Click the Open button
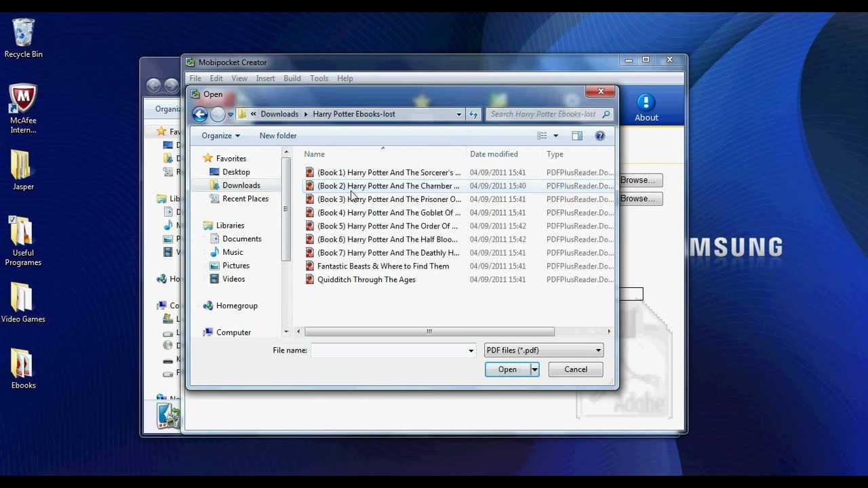The height and width of the screenshot is (488, 868). [x=507, y=369]
